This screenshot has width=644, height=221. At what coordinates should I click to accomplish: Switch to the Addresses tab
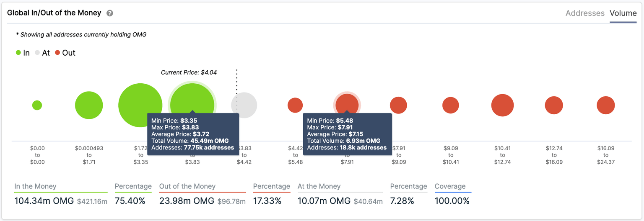pyautogui.click(x=585, y=13)
